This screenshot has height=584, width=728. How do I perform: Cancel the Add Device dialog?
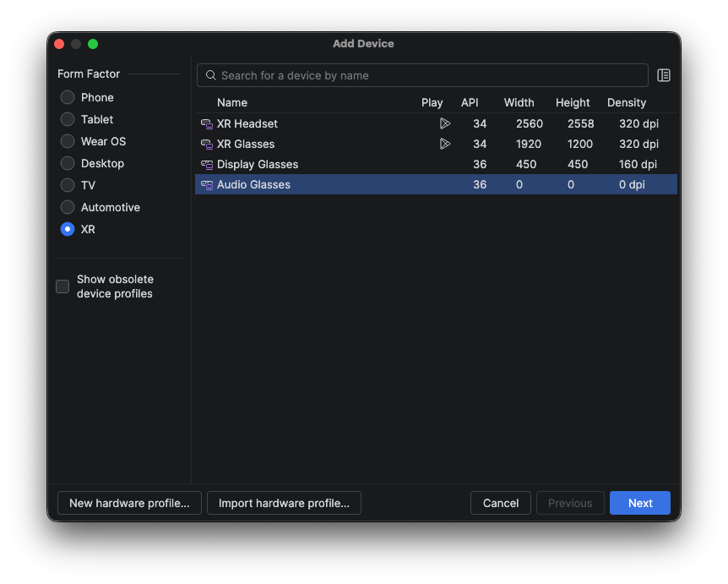(501, 503)
